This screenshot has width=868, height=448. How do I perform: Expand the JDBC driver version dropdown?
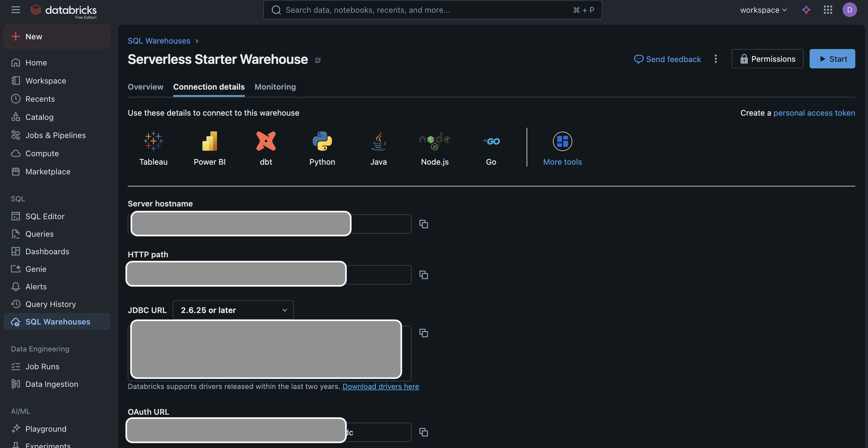tap(233, 310)
